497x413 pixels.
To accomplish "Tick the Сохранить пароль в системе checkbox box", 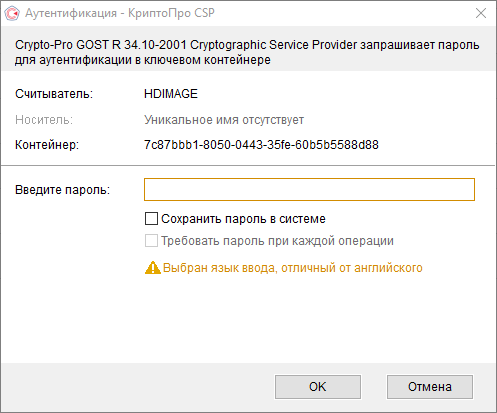I will click(151, 219).
